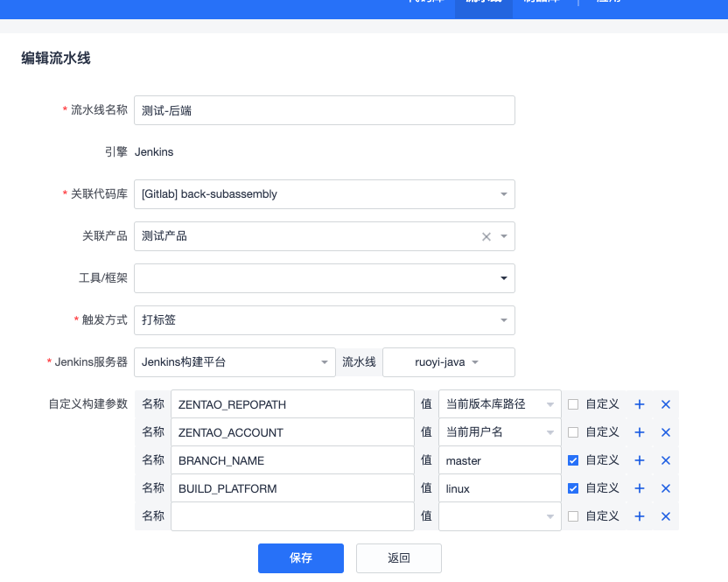This screenshot has width=728, height=582.
Task: Open the 工具/框架 dropdown
Action: pyautogui.click(x=324, y=278)
